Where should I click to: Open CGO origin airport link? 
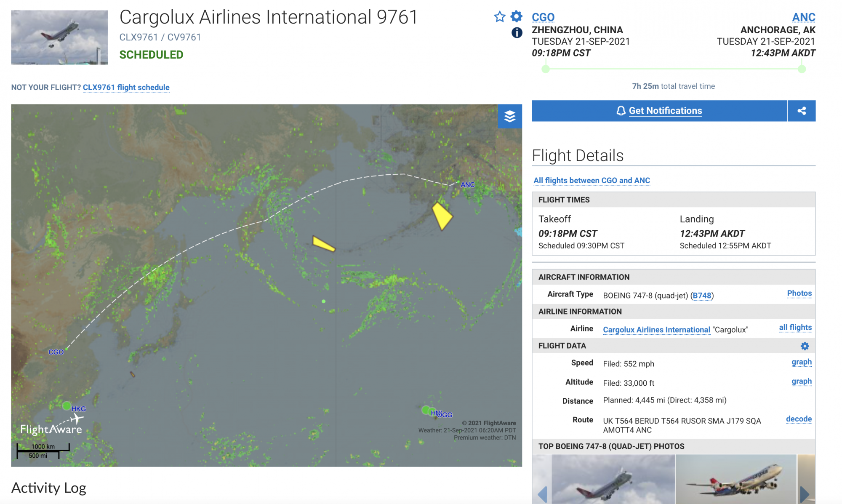(543, 17)
